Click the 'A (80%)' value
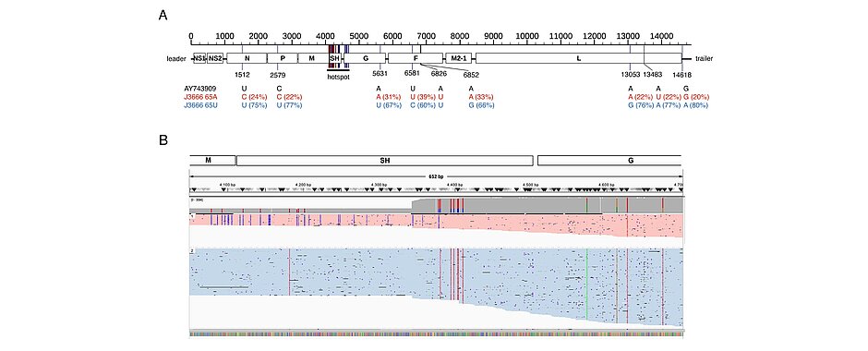The width and height of the screenshot is (868, 351). 696,105
